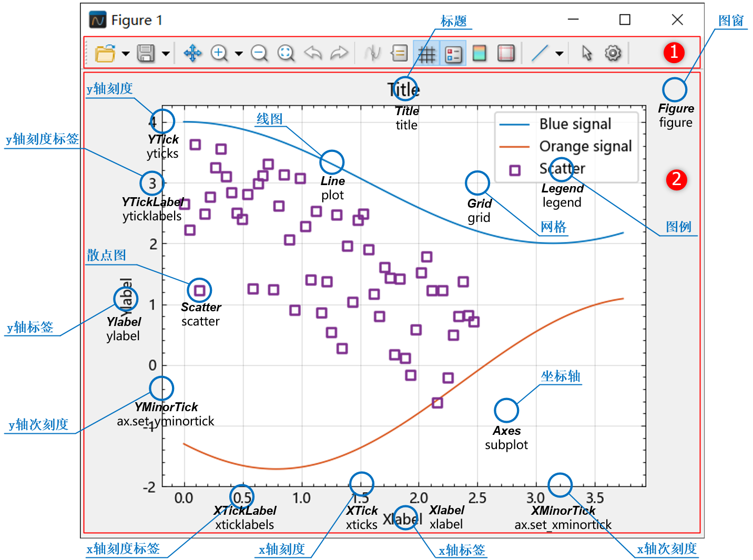Viewport: 753px width, 560px height.
Task: Toggle the grid display button
Action: [x=426, y=53]
